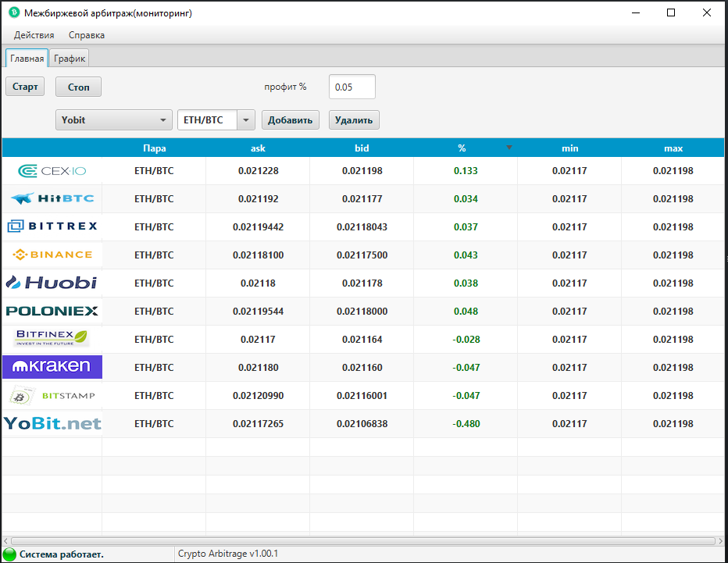The height and width of the screenshot is (563, 728).
Task: Click ask value 0.02119442
Action: pos(258,227)
